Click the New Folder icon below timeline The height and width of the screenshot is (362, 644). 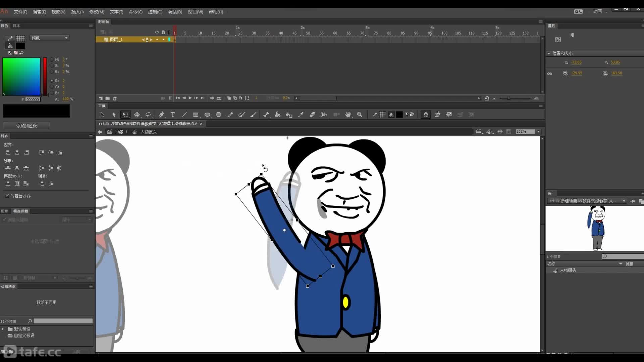coord(108,98)
